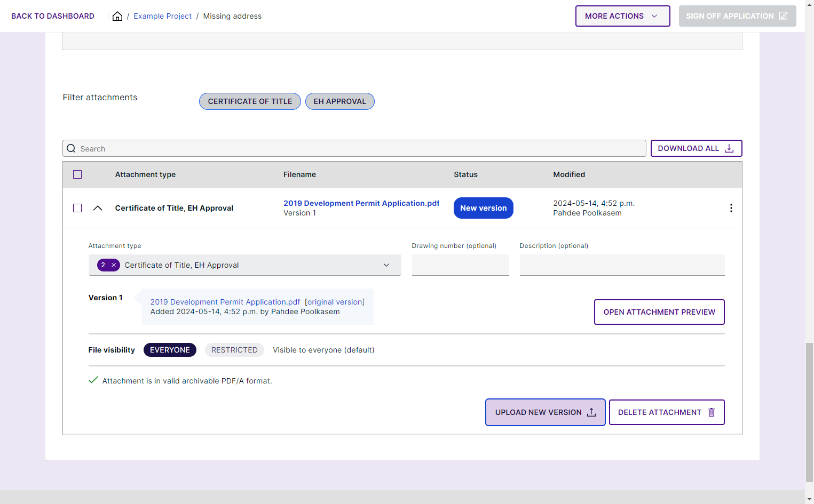Viewport: 814px width, 504px height.
Task: Upload a new version of attachment
Action: [x=545, y=412]
